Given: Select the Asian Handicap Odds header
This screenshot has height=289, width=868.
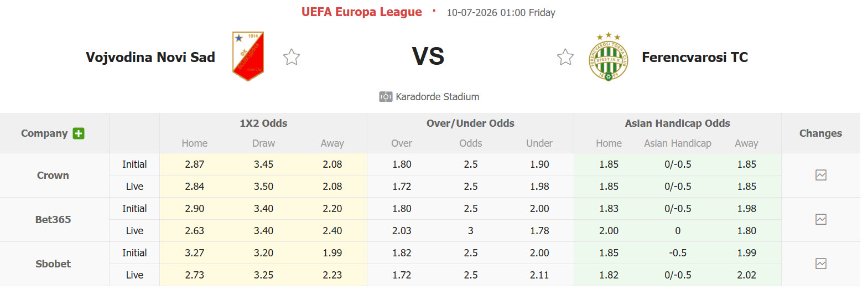Looking at the screenshot, I should pos(678,123).
